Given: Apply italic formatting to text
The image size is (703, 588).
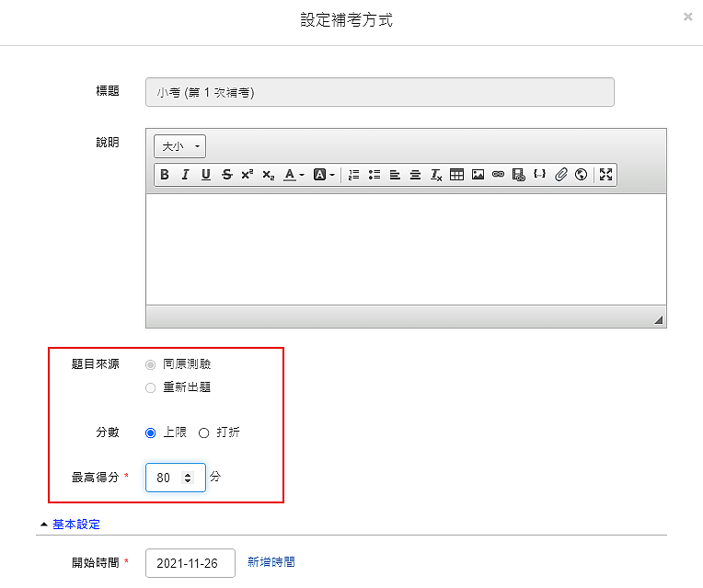Looking at the screenshot, I should click(x=185, y=175).
